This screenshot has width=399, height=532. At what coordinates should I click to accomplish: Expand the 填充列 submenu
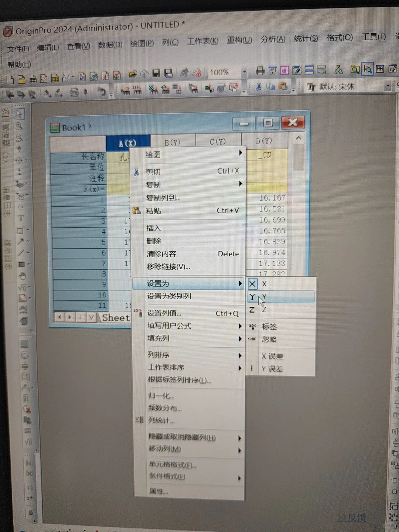click(189, 338)
